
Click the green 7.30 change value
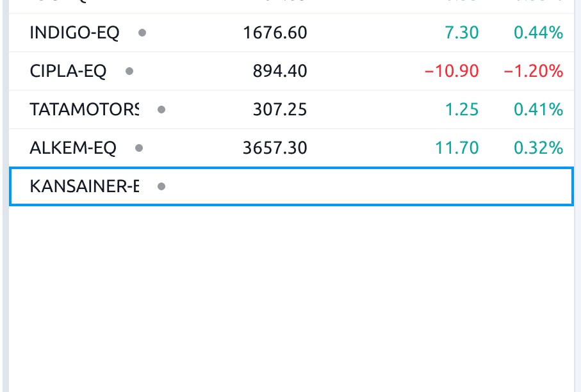click(462, 33)
